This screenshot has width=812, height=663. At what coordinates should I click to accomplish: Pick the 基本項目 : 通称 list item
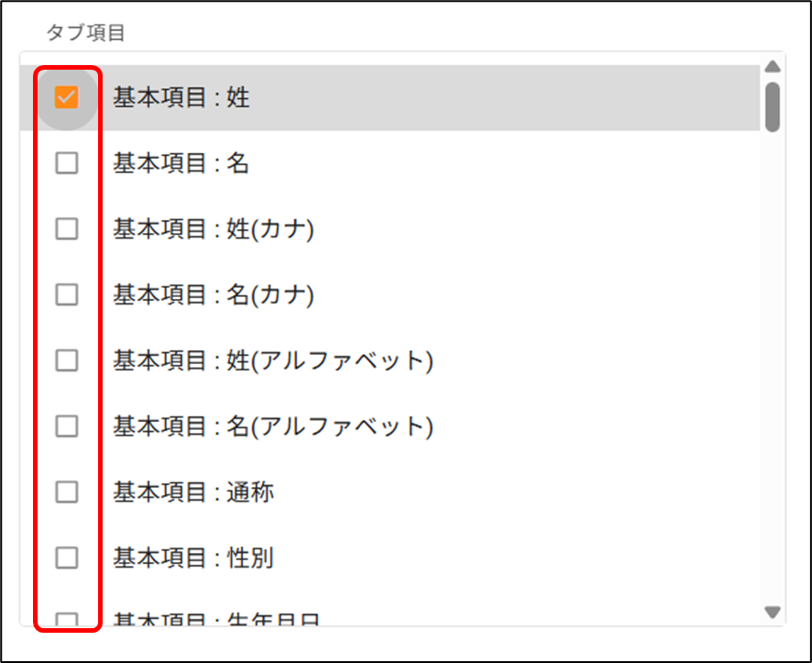pos(193,492)
